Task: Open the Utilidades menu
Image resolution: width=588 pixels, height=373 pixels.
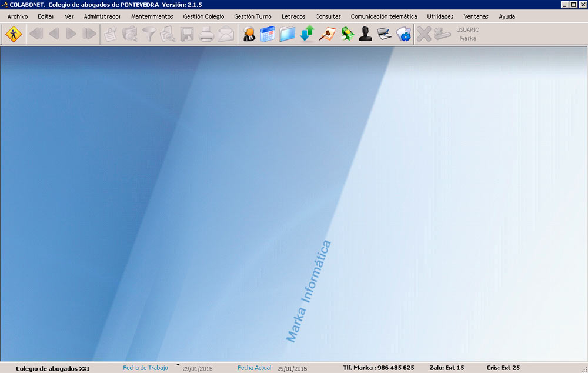Action: click(440, 16)
